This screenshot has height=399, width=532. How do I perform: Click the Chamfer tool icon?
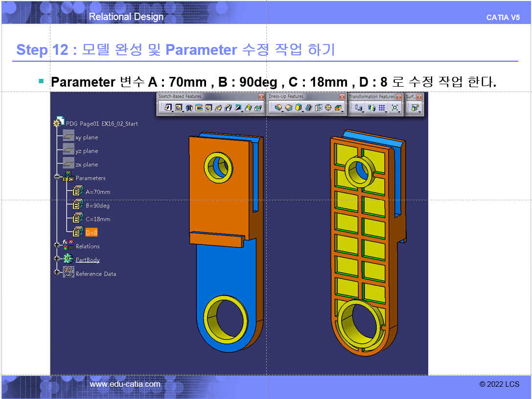288,108
